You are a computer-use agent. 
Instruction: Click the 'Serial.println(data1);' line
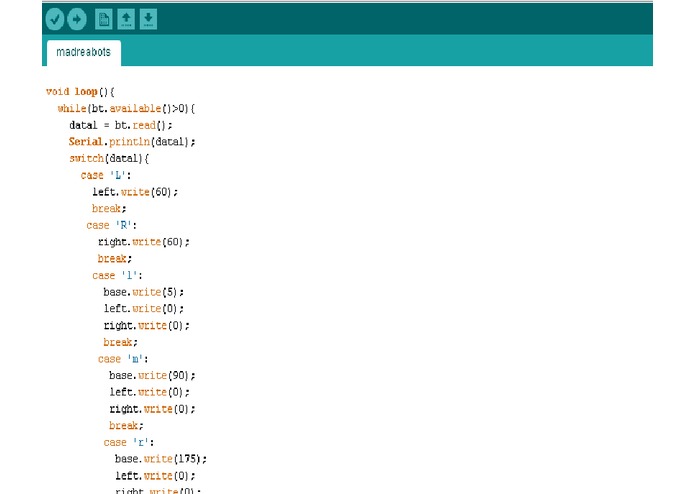tap(132, 142)
